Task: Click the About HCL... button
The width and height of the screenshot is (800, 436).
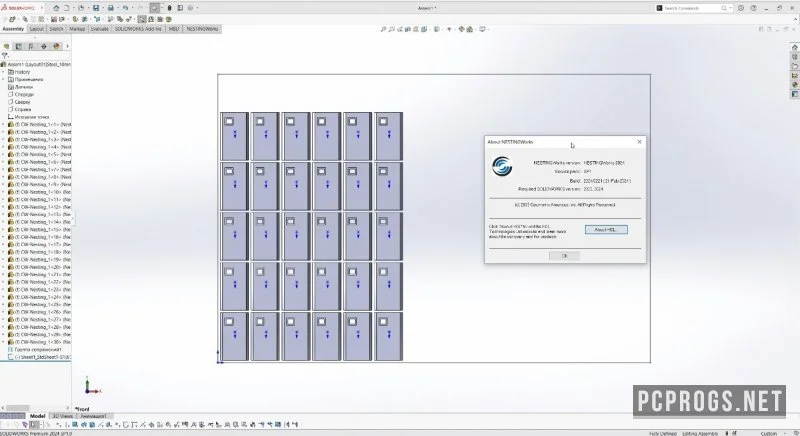Action: coord(606,230)
